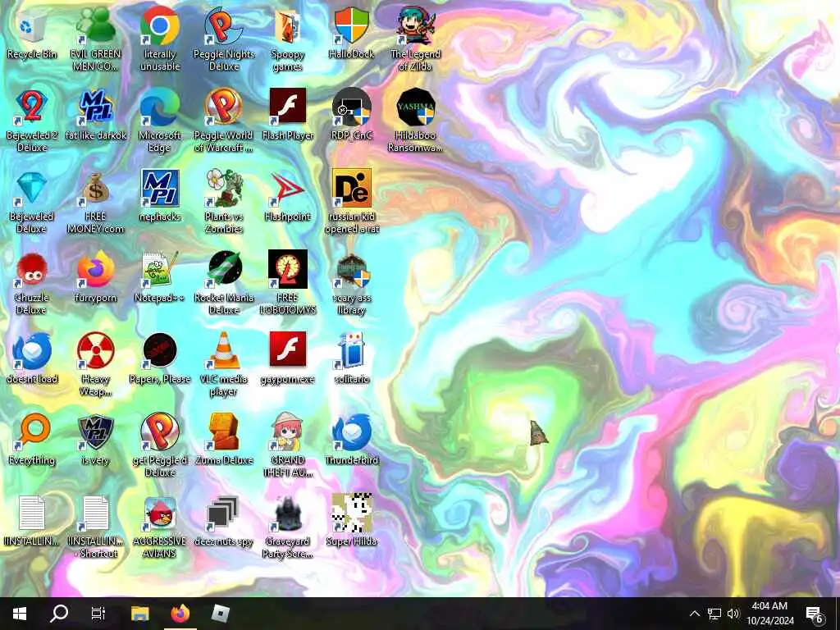Open Task View on taskbar

[x=98, y=614]
